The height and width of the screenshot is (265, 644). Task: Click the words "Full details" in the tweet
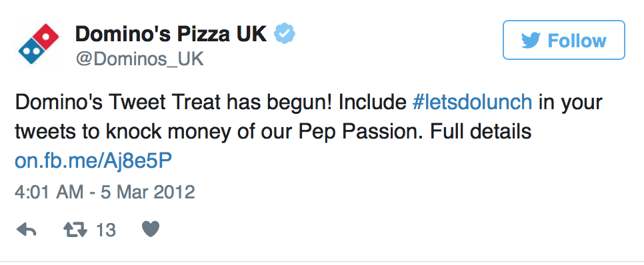[481, 131]
